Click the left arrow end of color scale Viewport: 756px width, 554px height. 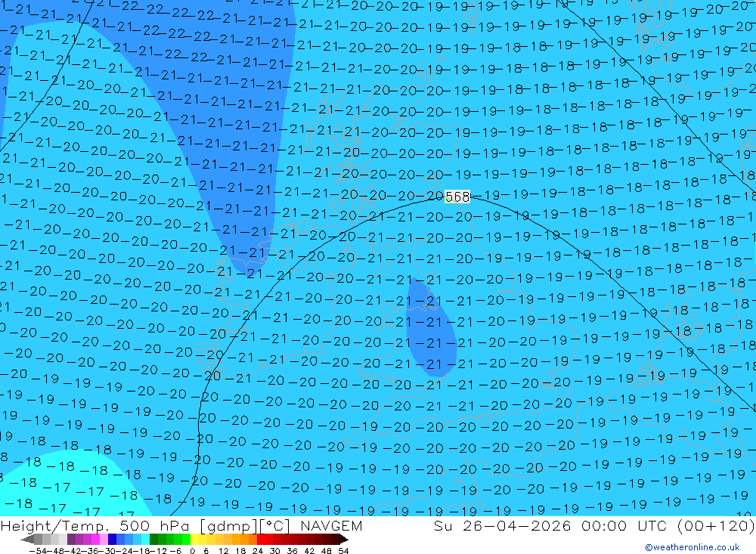pos(27,540)
